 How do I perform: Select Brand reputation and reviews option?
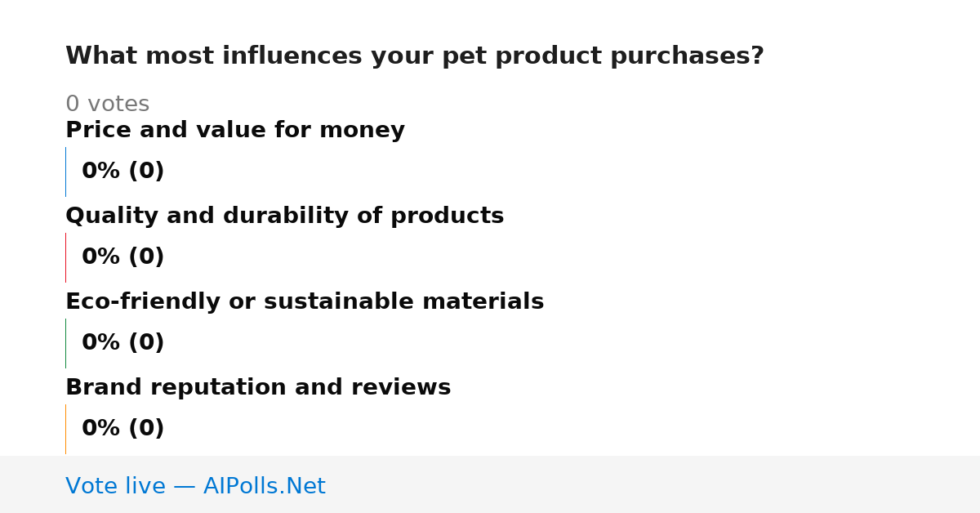pyautogui.click(x=258, y=388)
